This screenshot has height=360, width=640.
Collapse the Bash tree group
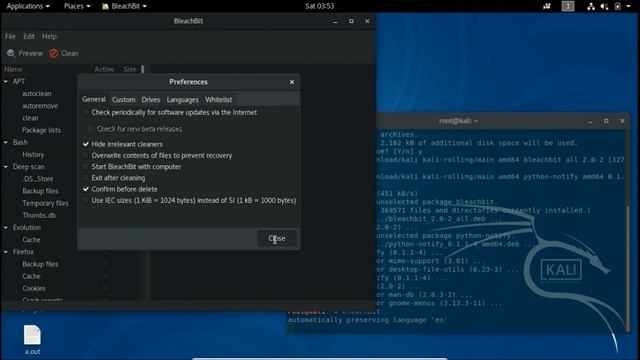click(6, 142)
